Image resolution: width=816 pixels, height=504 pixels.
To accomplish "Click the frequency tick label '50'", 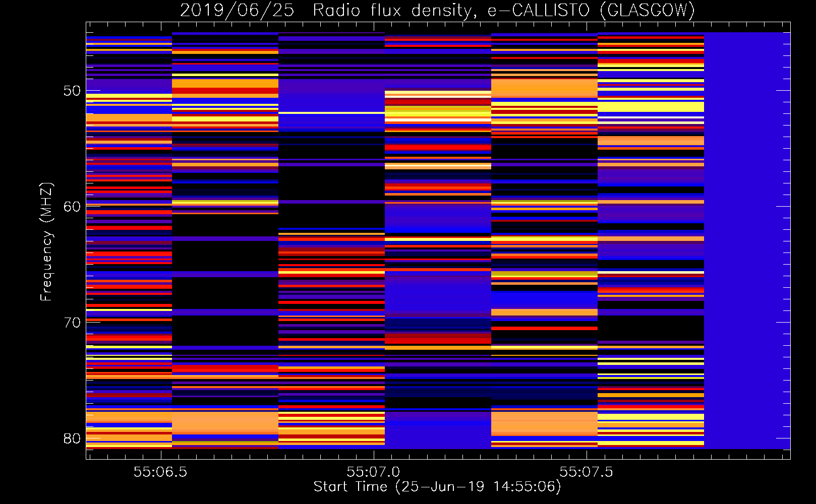I will pos(72,91).
